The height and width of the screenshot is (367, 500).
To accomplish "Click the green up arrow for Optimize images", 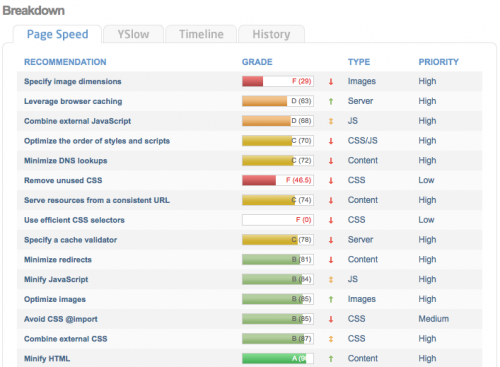I will coord(331,299).
